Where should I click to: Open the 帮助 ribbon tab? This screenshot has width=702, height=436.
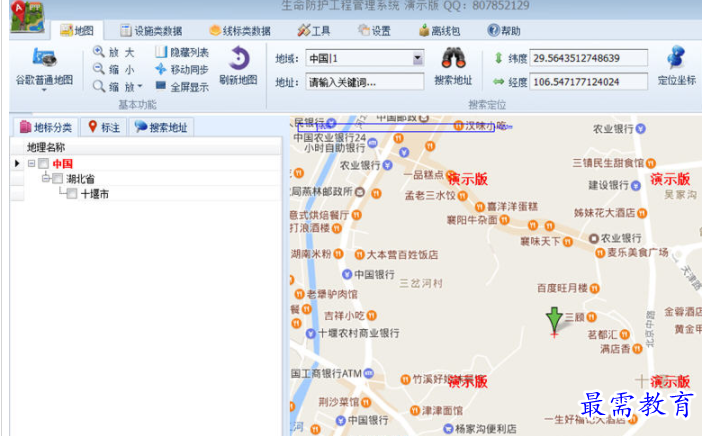coord(504,30)
